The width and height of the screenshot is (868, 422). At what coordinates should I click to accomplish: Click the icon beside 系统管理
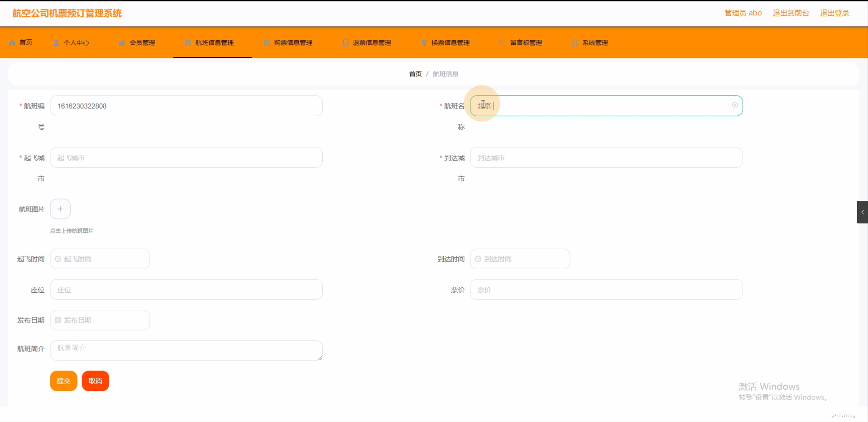[575, 43]
